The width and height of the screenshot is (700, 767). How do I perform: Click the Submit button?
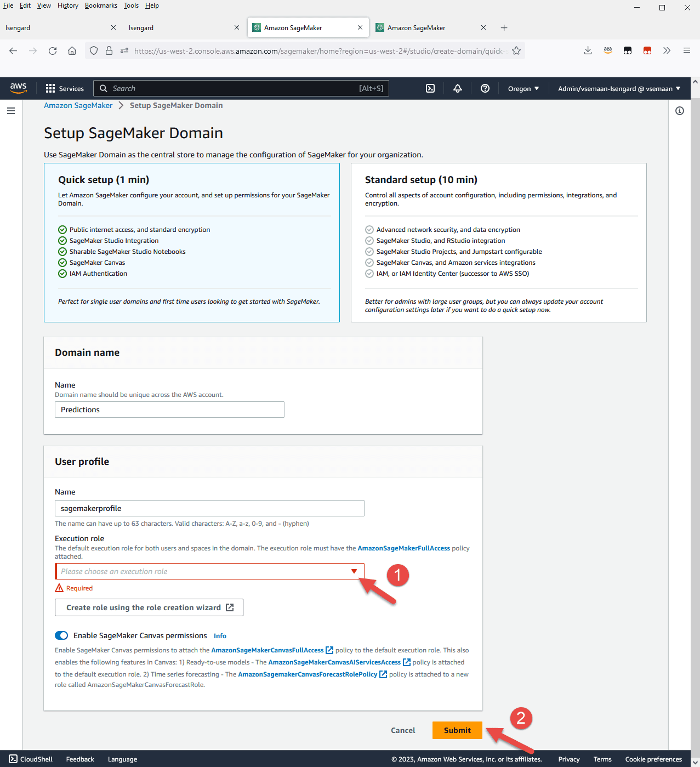pos(457,730)
